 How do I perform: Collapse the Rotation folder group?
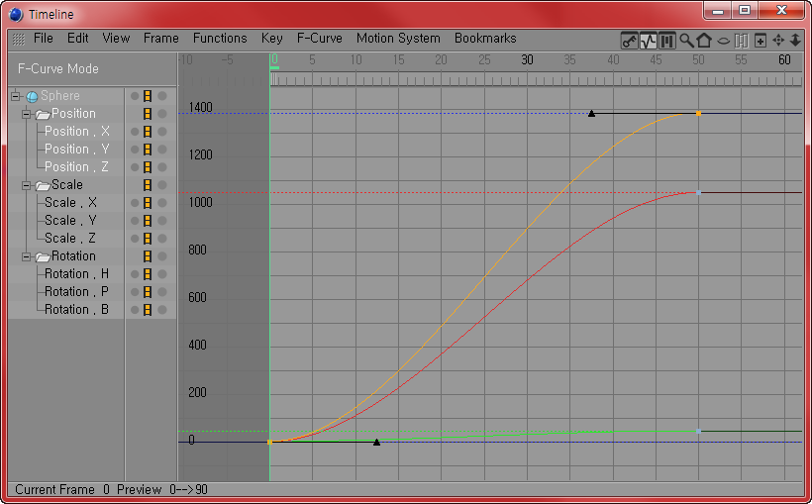tap(28, 256)
